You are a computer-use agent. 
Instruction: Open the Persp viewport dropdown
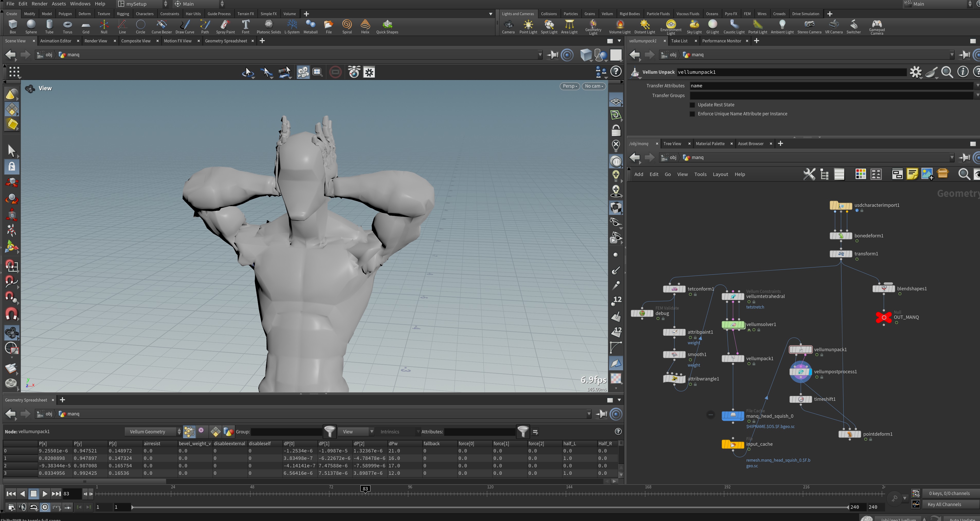pos(569,86)
